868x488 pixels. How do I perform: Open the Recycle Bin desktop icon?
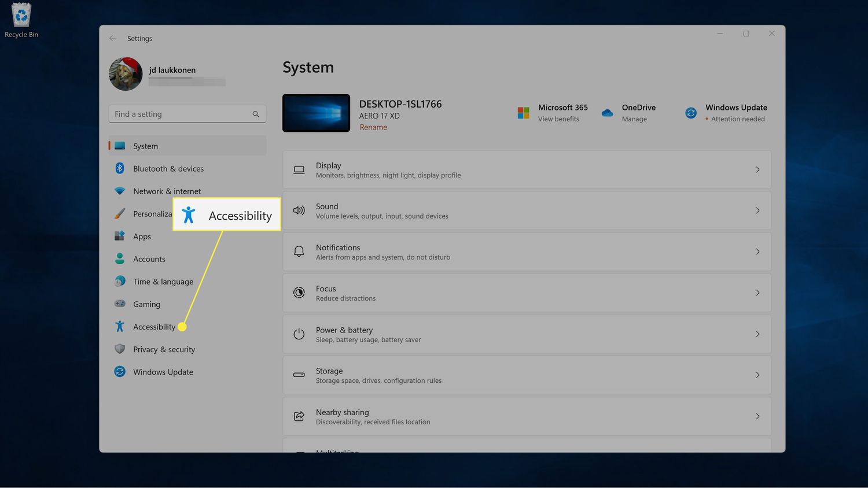tap(21, 20)
